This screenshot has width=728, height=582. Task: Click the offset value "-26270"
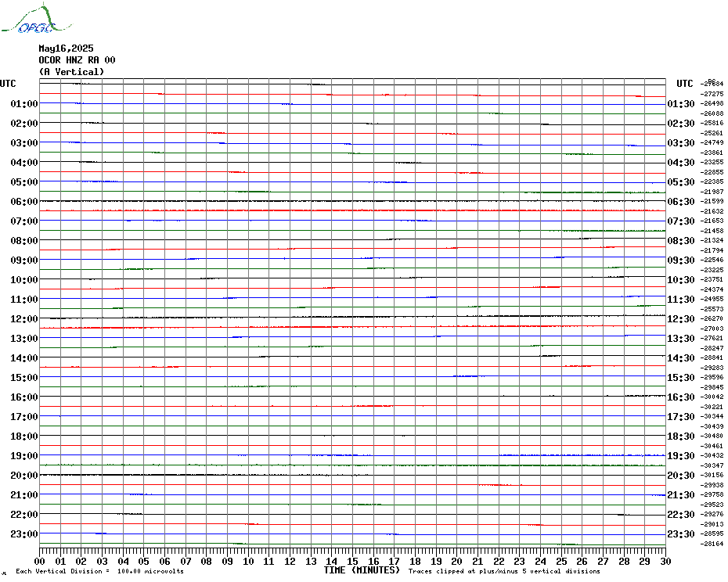click(x=712, y=318)
